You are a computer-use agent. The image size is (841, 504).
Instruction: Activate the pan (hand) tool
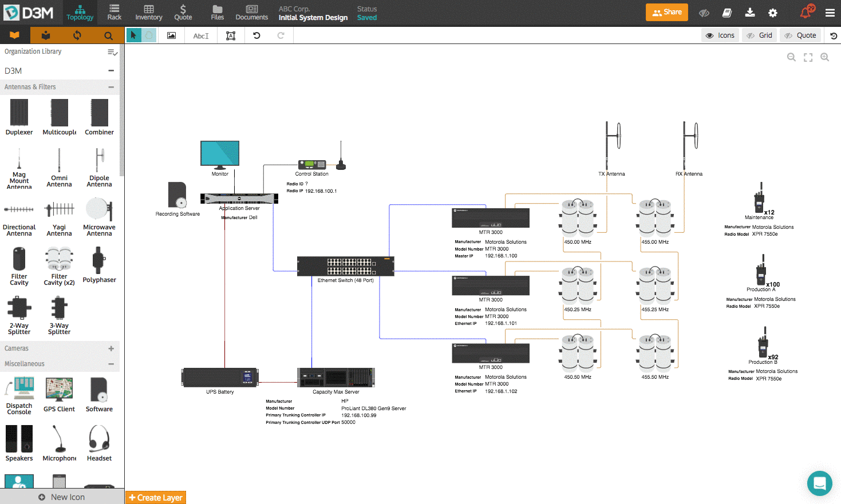148,35
